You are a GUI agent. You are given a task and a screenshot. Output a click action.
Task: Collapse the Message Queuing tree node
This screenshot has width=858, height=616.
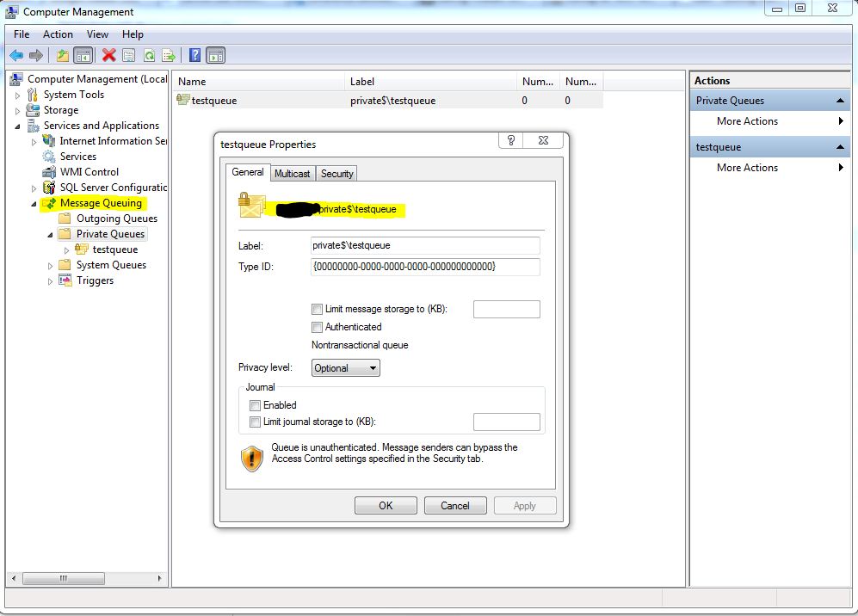point(34,204)
